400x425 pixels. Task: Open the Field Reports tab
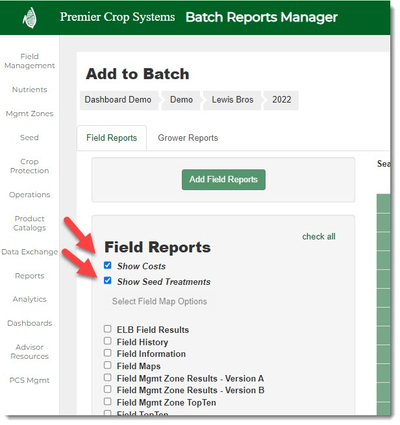pyautogui.click(x=112, y=138)
